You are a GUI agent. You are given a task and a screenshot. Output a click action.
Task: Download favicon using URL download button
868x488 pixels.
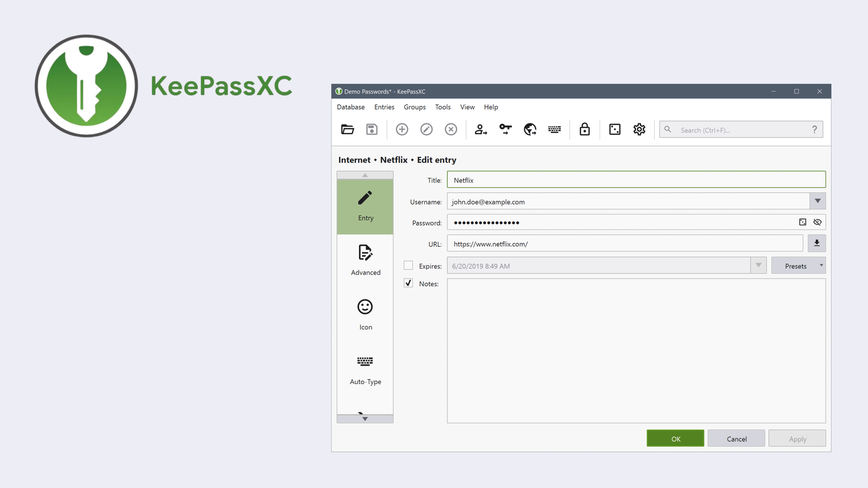(817, 243)
